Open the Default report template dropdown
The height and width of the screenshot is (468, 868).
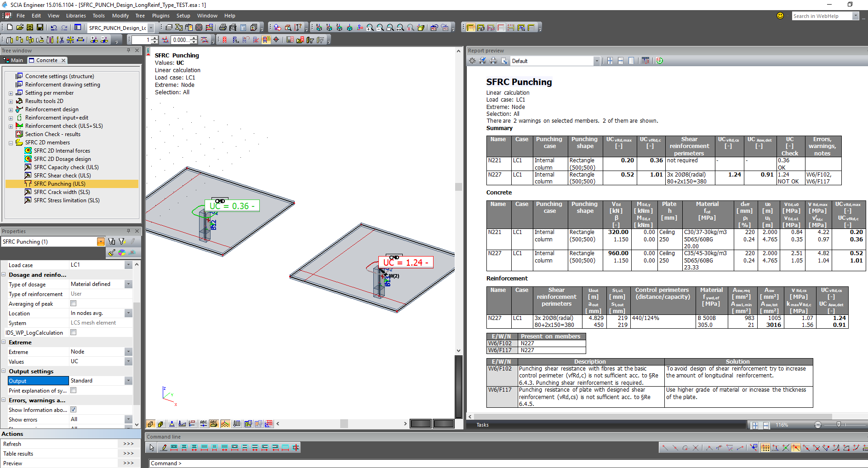[x=596, y=61]
